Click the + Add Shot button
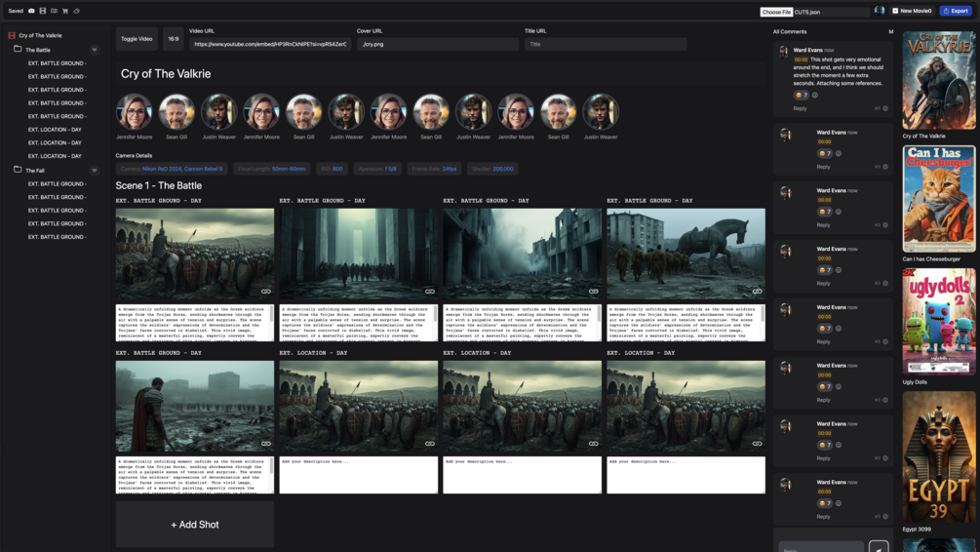 (194, 525)
